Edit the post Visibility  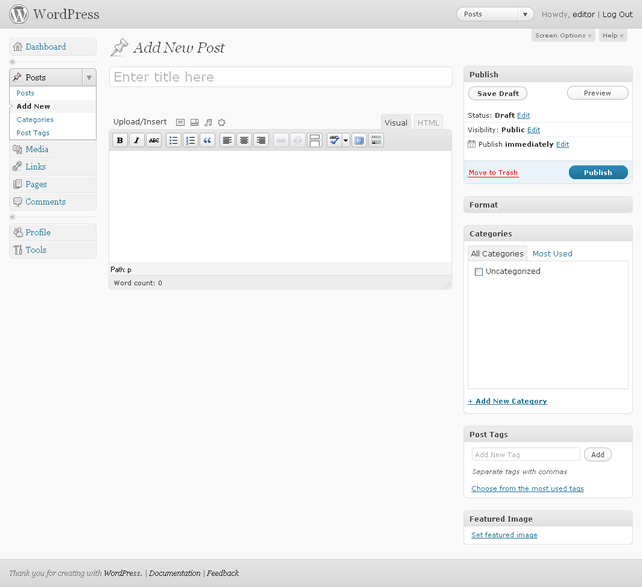click(533, 130)
